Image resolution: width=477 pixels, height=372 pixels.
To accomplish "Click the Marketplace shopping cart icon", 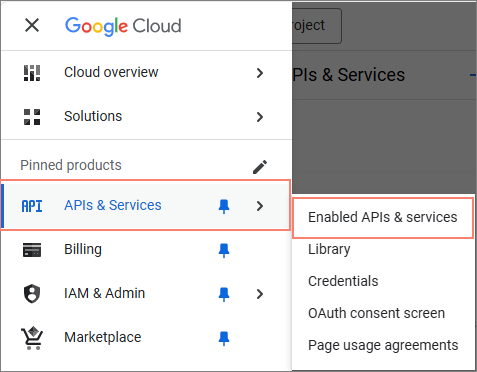I will pos(32,338).
